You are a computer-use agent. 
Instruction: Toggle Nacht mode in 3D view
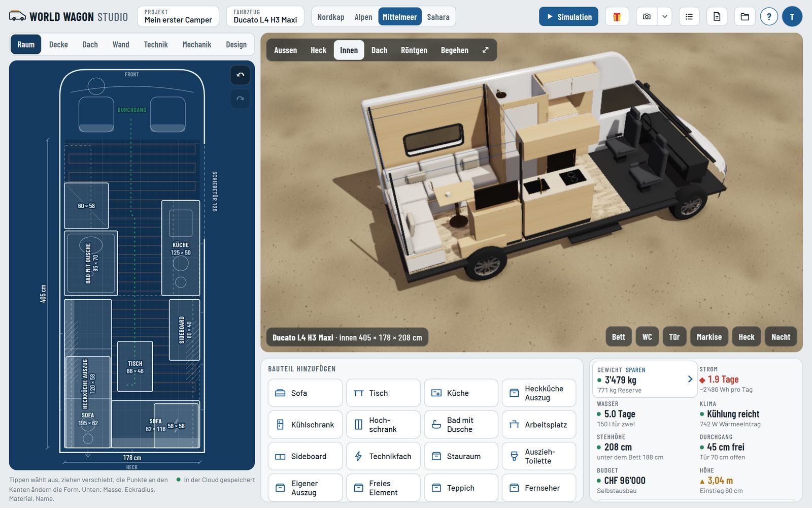click(781, 337)
